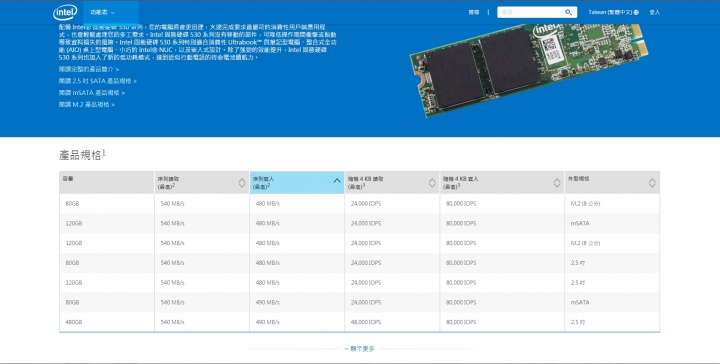Focus the header search input field

click(531, 12)
